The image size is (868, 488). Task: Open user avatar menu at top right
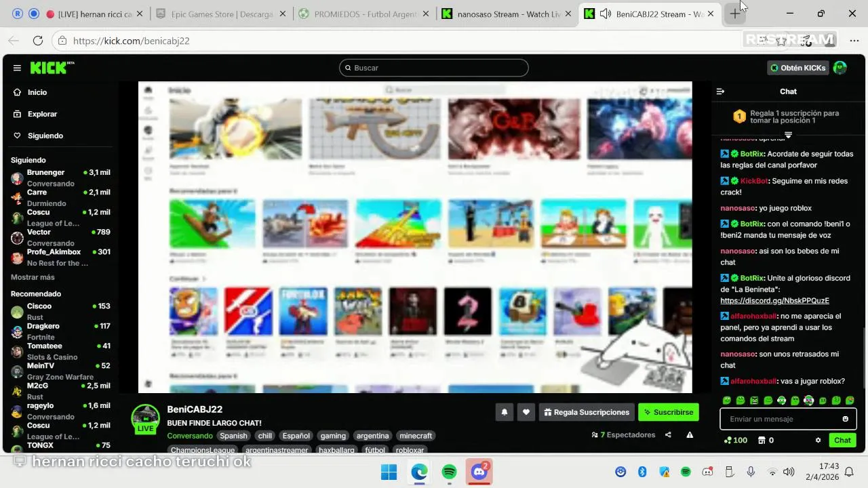coord(840,68)
